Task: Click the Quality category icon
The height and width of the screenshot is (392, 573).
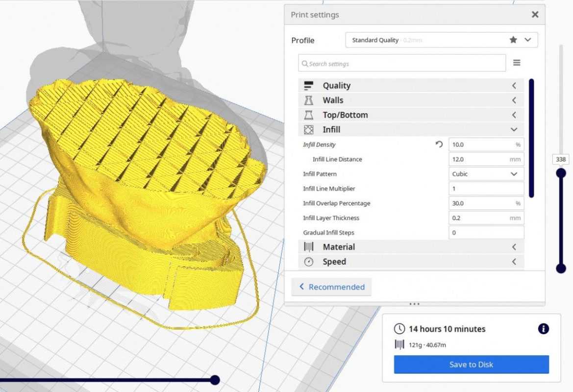Action: pyautogui.click(x=308, y=86)
